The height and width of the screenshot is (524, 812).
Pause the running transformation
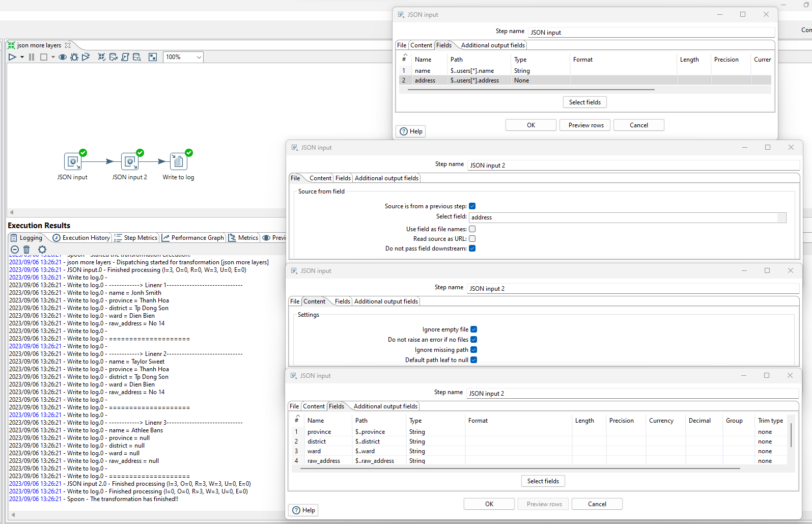[32, 57]
